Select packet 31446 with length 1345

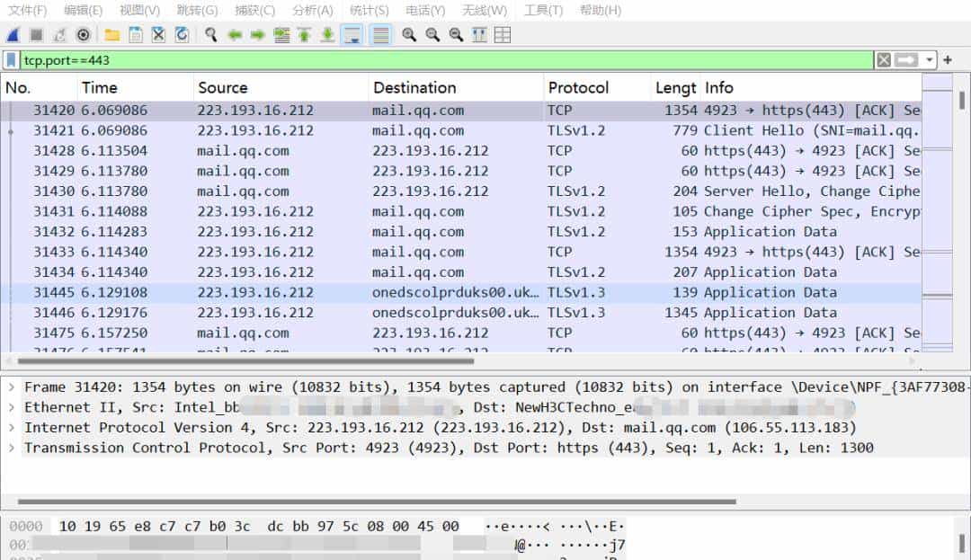pyautogui.click(x=461, y=313)
